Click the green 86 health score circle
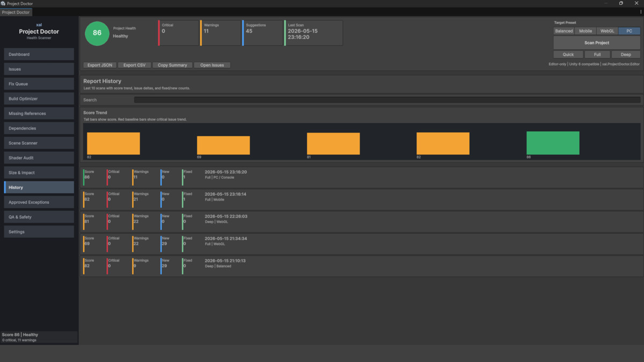Viewport: 644px width, 362px height. 97,33
